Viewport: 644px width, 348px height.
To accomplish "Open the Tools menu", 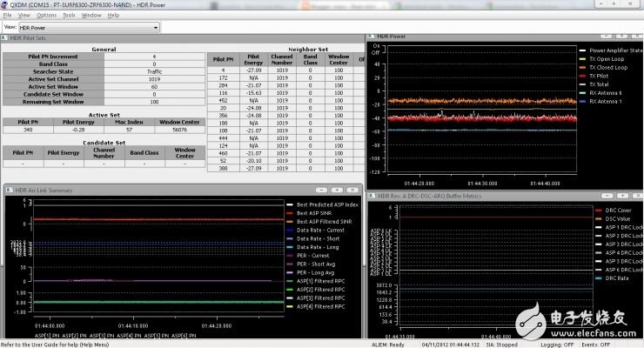I will 69,16.
